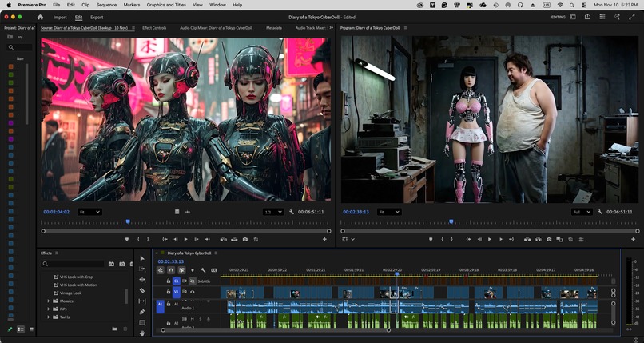Open Comparison View in Program monitor
The width and height of the screenshot is (644, 343).
point(559,239)
